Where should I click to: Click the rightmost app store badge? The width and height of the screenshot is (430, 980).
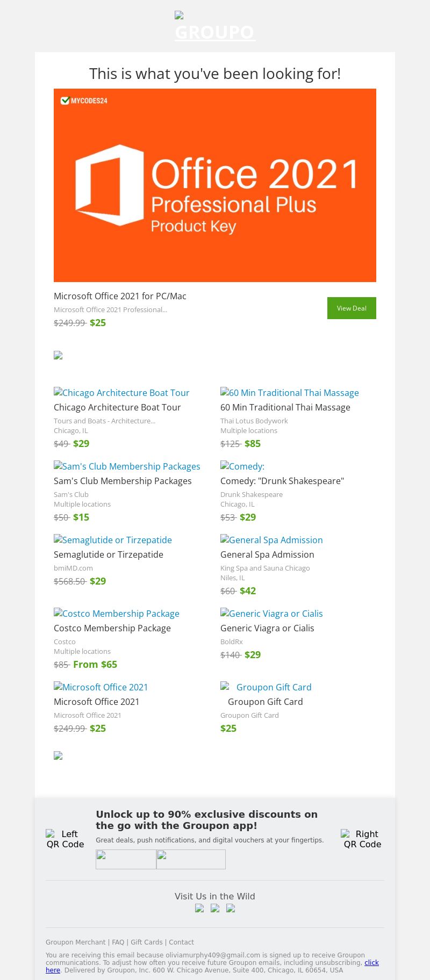click(191, 859)
